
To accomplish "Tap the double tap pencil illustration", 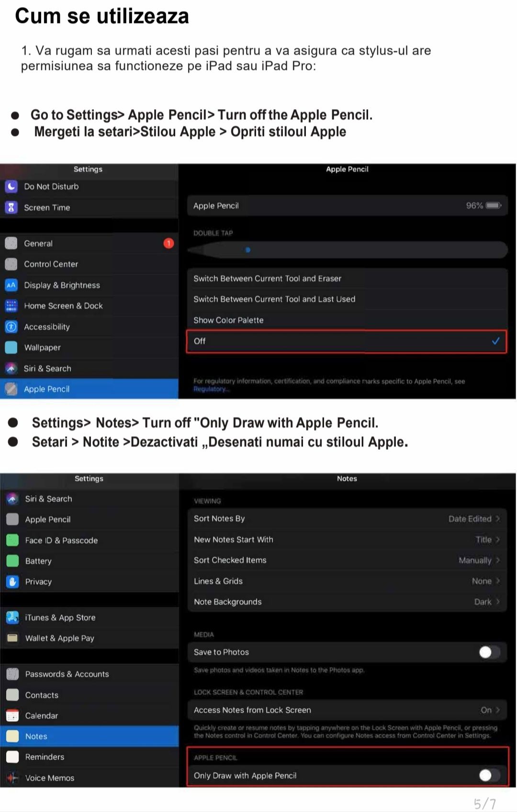I will pyautogui.click(x=347, y=249).
